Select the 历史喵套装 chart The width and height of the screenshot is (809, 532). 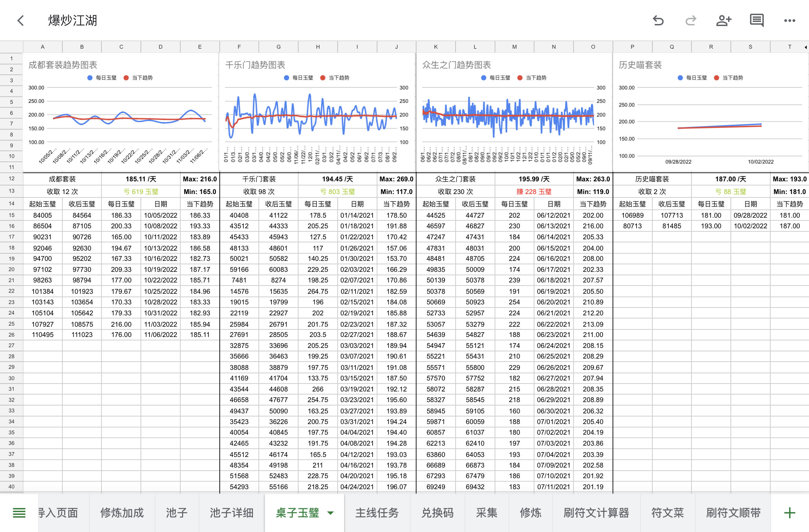tap(711, 112)
